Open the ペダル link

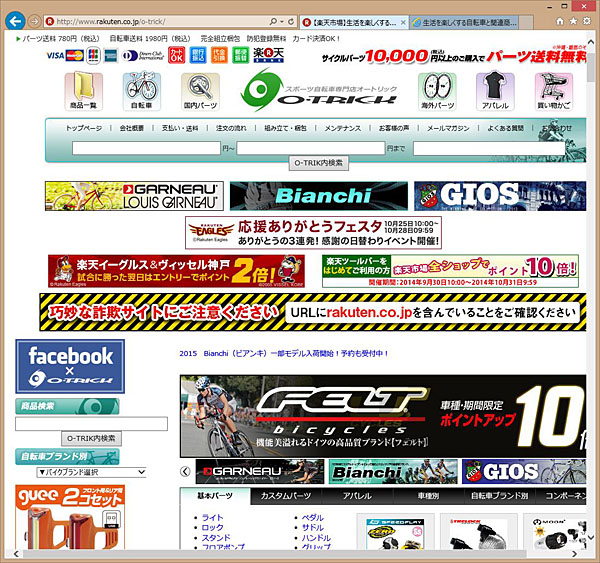[313, 517]
